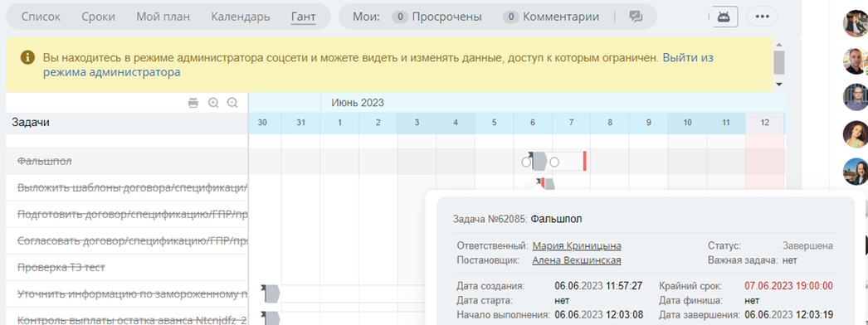Select the Мой план tab
Screen dimensions: 868x325
coord(163,17)
